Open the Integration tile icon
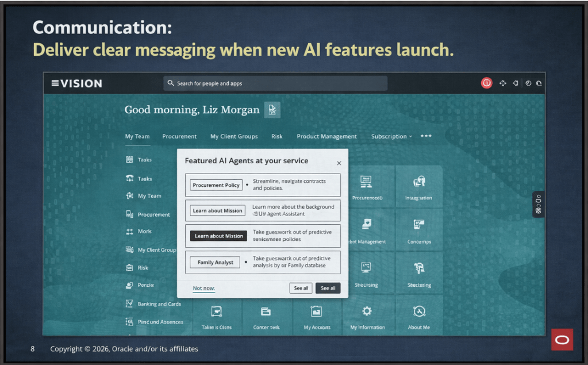 pyautogui.click(x=418, y=182)
